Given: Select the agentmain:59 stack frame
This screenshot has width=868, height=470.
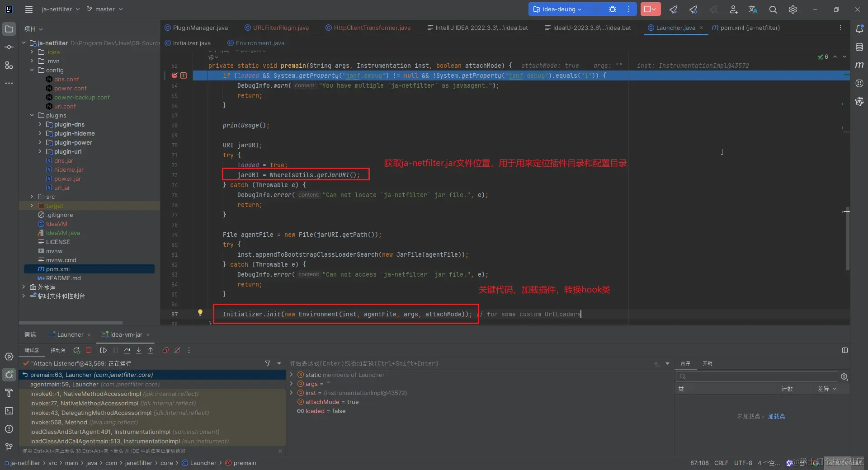Looking at the screenshot, I should click(x=152, y=384).
